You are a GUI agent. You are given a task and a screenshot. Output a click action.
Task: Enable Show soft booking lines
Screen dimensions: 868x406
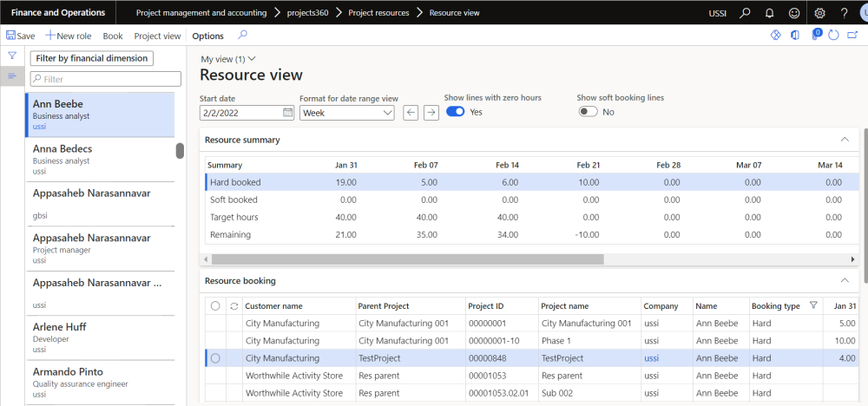pyautogui.click(x=588, y=112)
